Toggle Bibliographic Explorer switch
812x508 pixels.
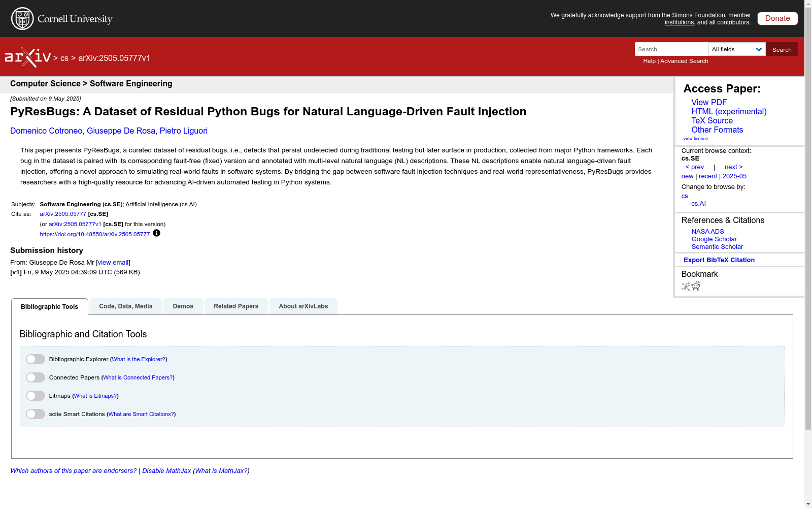pos(36,359)
